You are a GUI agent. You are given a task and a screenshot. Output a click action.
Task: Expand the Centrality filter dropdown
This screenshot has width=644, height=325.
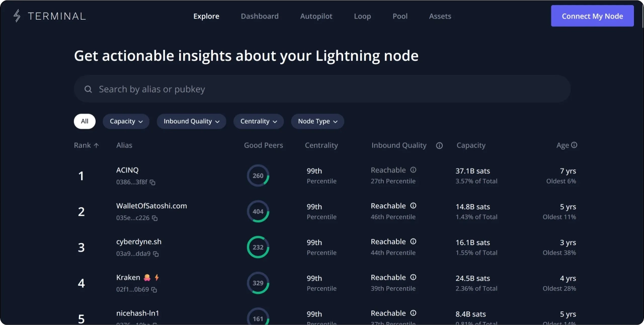tap(259, 121)
